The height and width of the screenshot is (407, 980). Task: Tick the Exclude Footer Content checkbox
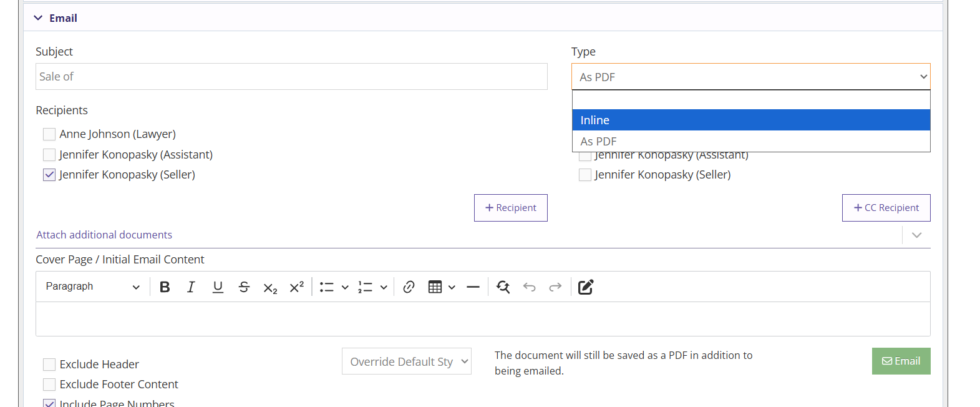(x=49, y=385)
